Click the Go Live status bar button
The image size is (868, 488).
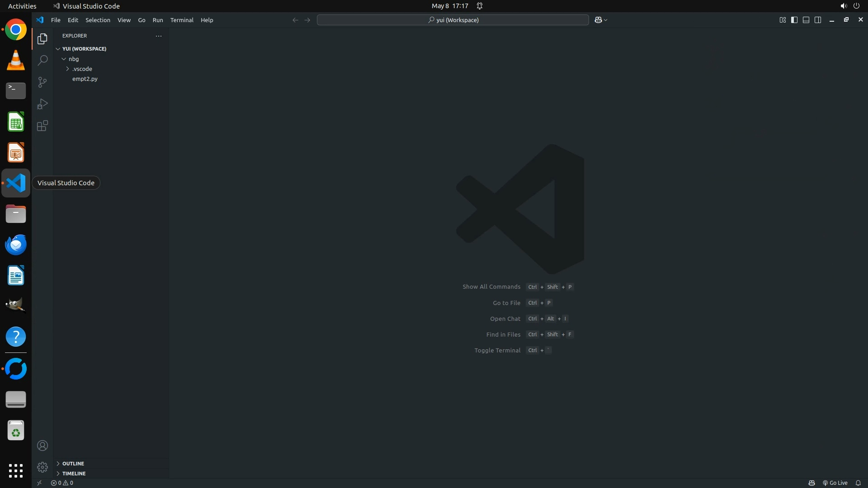835,483
